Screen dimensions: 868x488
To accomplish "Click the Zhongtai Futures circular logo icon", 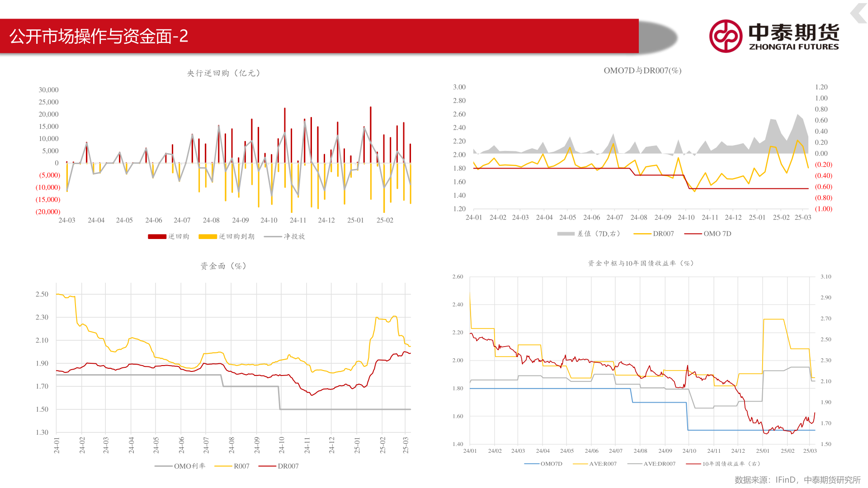I will click(726, 36).
